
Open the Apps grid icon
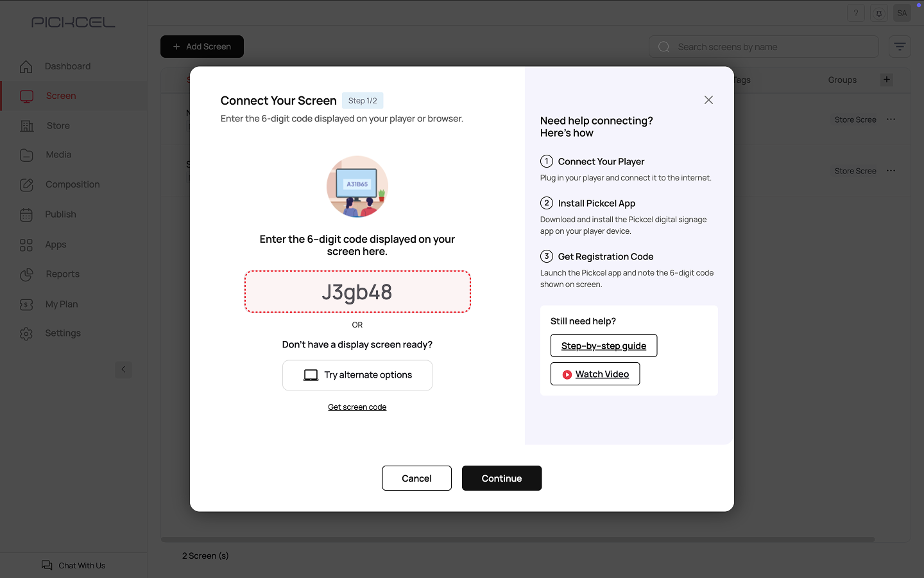(26, 245)
